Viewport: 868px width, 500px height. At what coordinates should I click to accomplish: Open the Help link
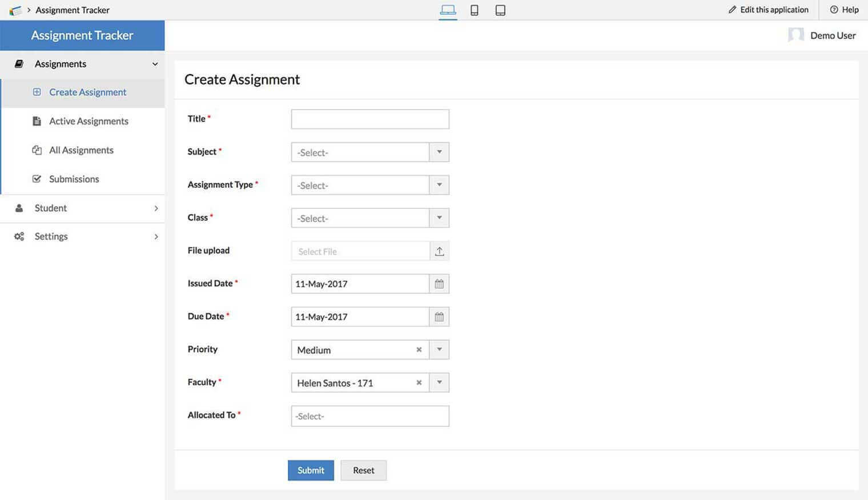(x=844, y=10)
